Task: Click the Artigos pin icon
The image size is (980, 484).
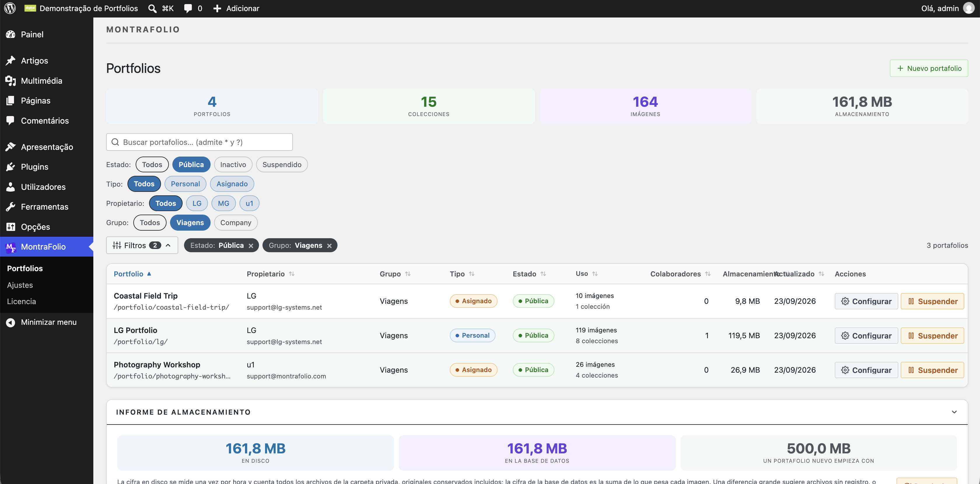Action: [11, 60]
